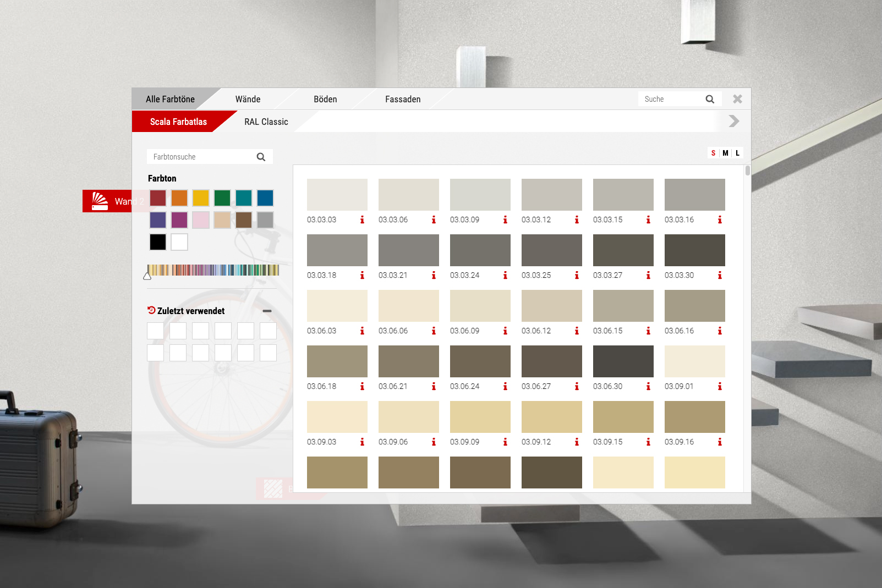Pick the dark green Farbton swatch
882x588 pixels.
pos(222,198)
